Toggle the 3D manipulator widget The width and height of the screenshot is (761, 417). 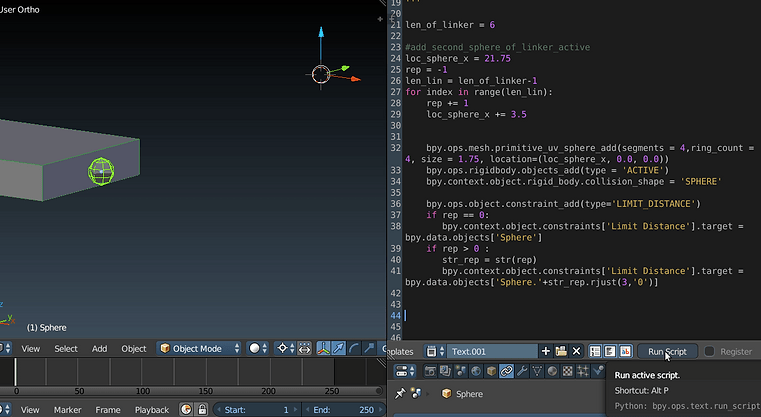(x=323, y=349)
